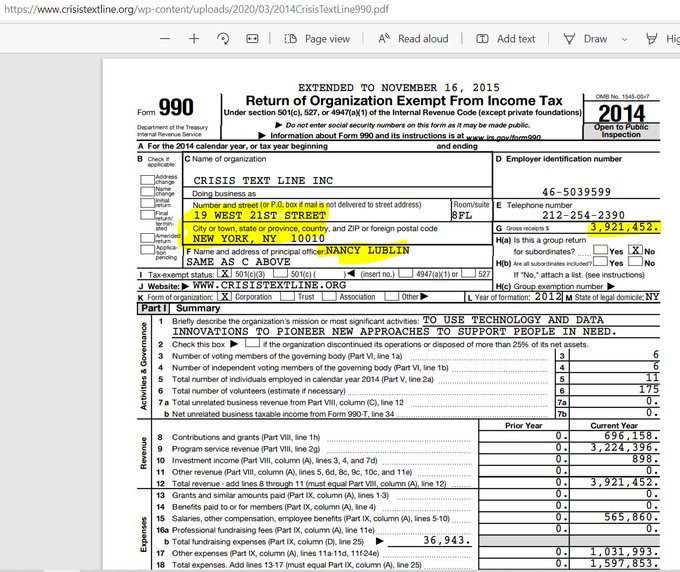Check the Final return/terminated box
This screenshot has width=680, height=572.
point(147,215)
